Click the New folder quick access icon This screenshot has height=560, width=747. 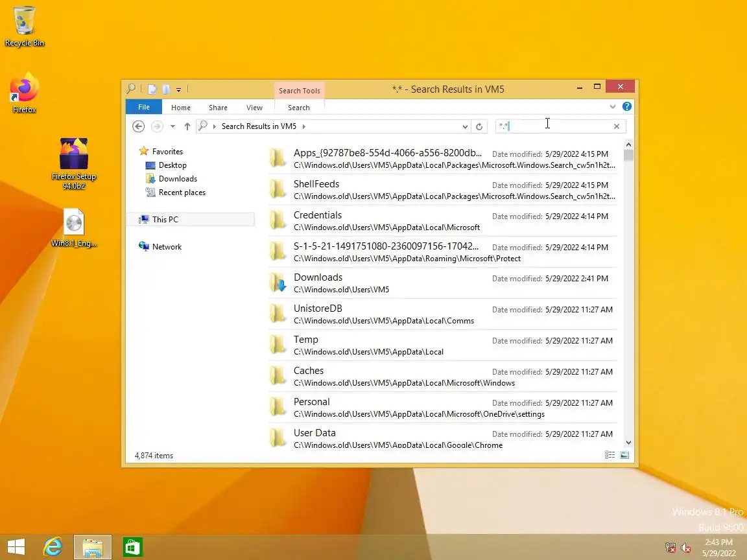166,89
